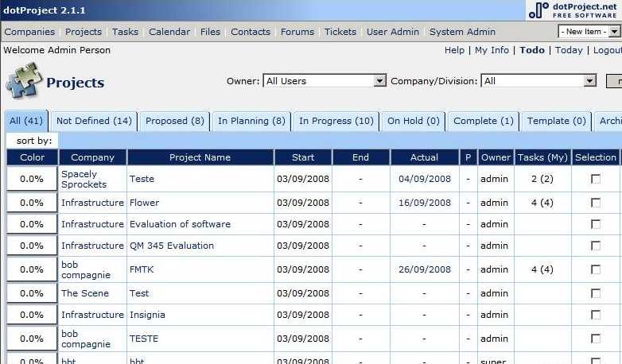622x364 pixels.
Task: Open System Admin section
Action: pos(463,32)
